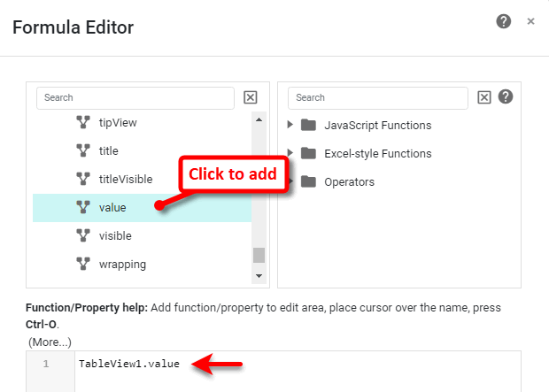Select the title property
The width and height of the screenshot is (549, 392).
click(109, 150)
